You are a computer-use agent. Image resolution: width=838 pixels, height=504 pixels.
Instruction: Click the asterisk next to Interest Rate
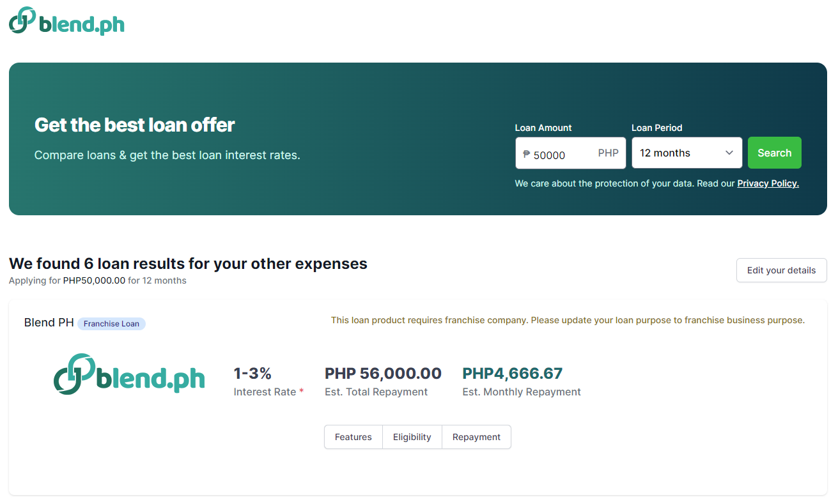(300, 390)
